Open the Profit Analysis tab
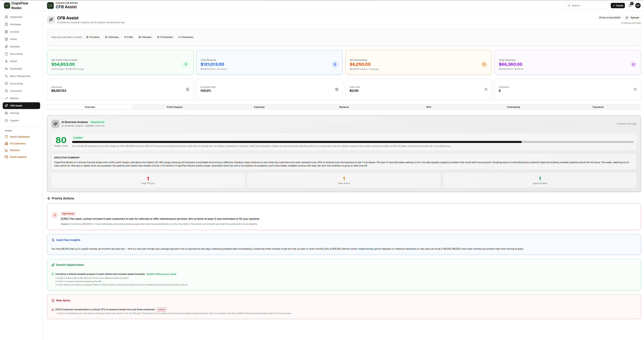The image size is (644, 340). click(x=174, y=107)
